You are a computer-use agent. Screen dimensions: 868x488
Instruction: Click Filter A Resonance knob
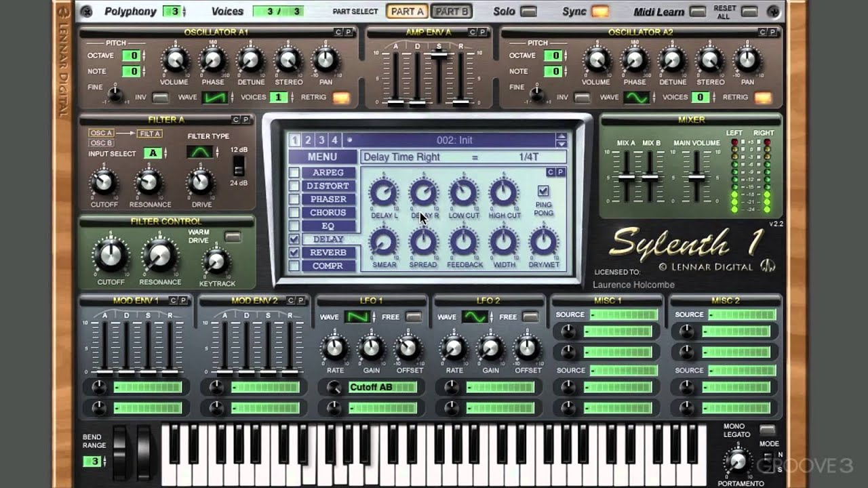coord(149,182)
